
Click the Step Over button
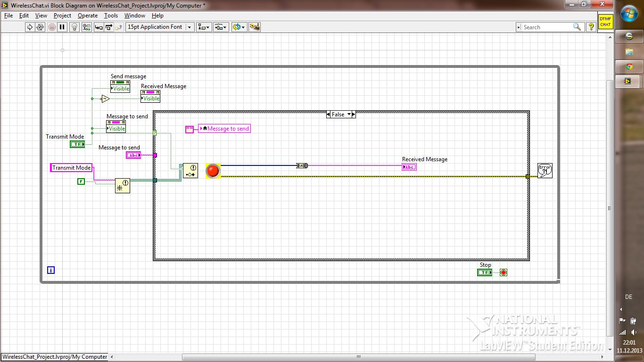(x=109, y=27)
